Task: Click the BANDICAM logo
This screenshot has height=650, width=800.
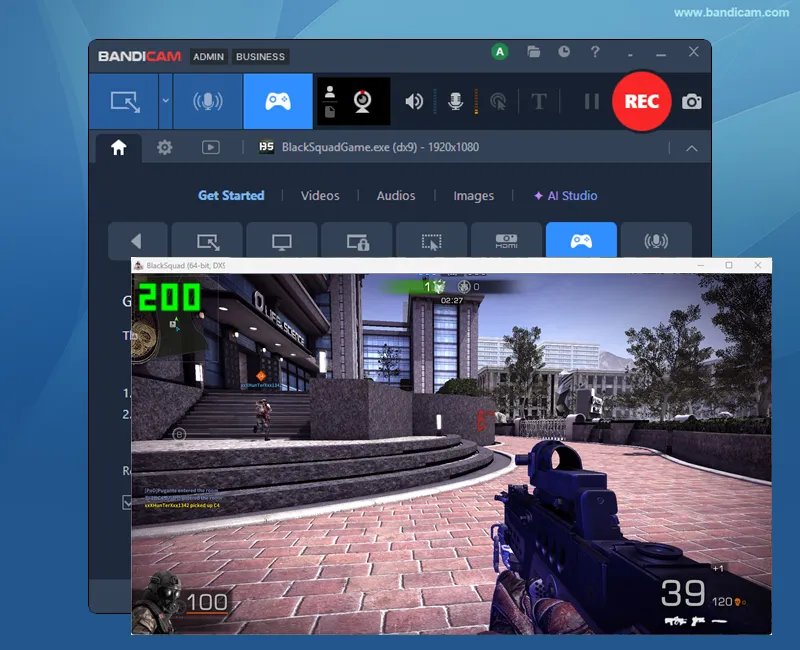Action: pos(139,56)
